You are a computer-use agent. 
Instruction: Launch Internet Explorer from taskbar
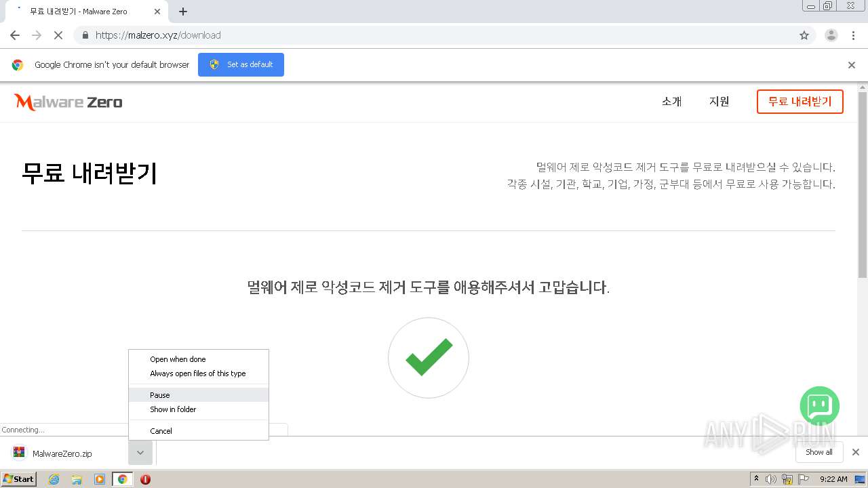click(54, 479)
